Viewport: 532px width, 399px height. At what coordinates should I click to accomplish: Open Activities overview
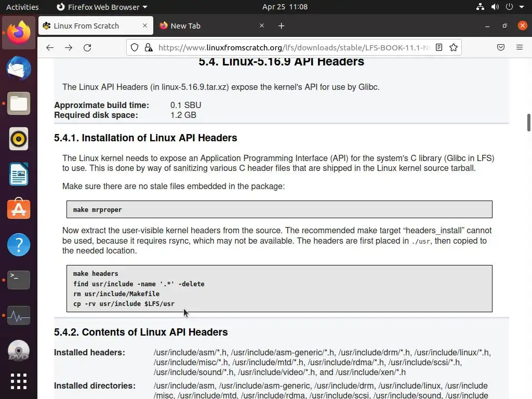[x=22, y=7]
